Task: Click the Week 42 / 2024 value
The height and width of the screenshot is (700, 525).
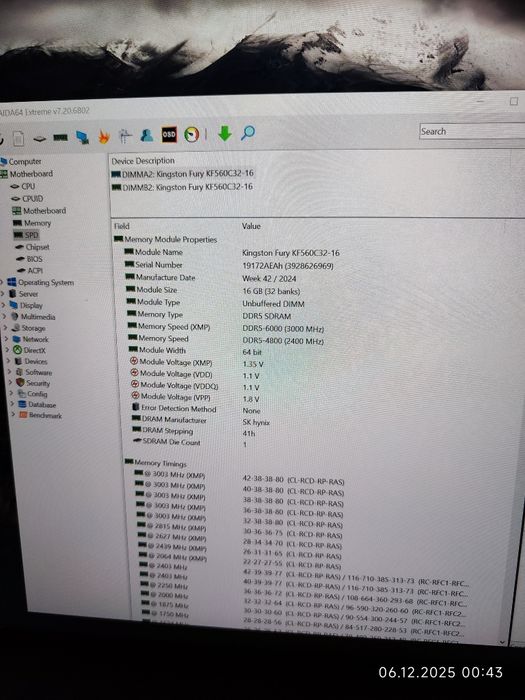Action: coord(269,279)
